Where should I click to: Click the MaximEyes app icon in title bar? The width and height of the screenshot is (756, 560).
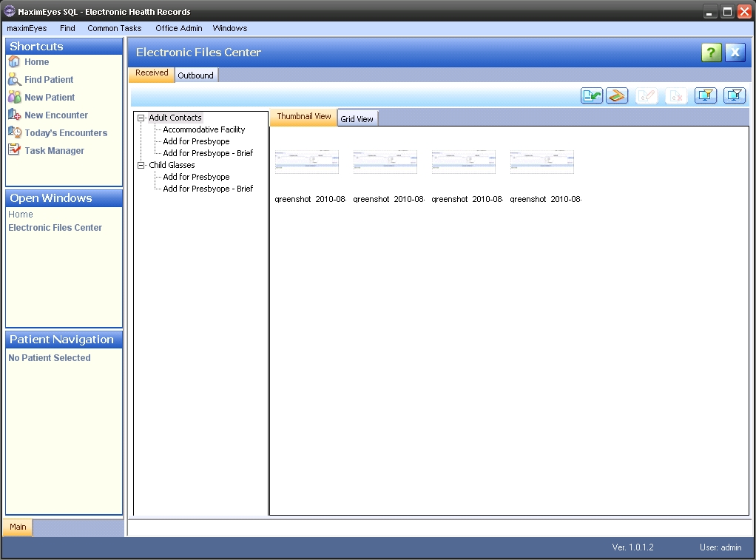9,11
